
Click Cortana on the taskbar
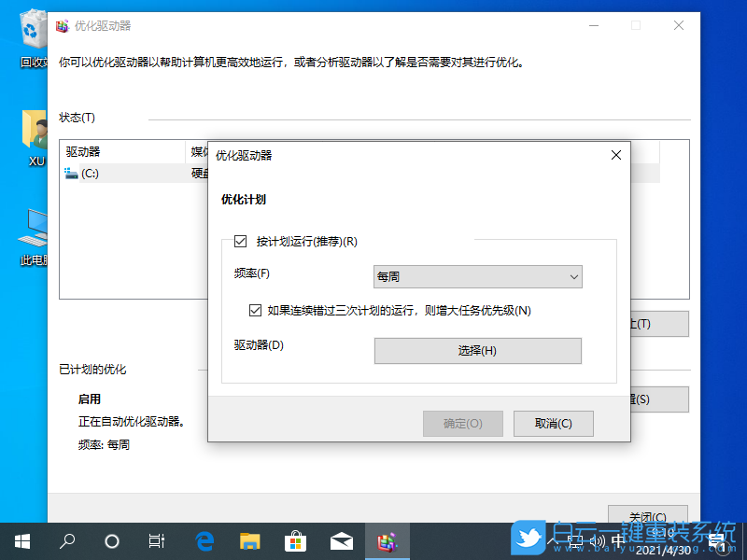click(x=111, y=540)
